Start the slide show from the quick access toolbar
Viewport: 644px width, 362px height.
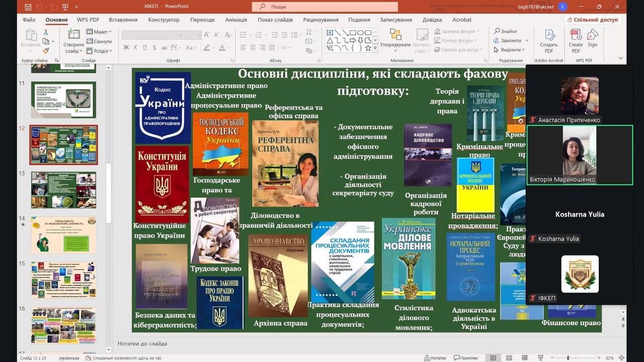click(x=65, y=7)
